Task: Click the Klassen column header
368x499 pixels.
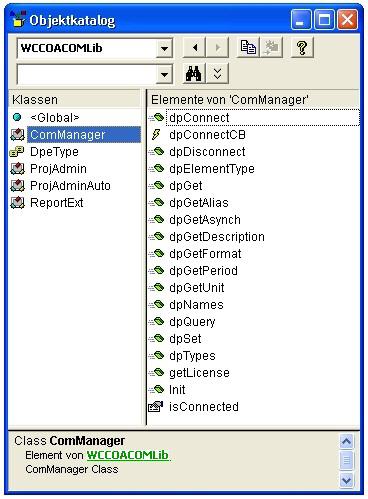Action: tap(75, 99)
